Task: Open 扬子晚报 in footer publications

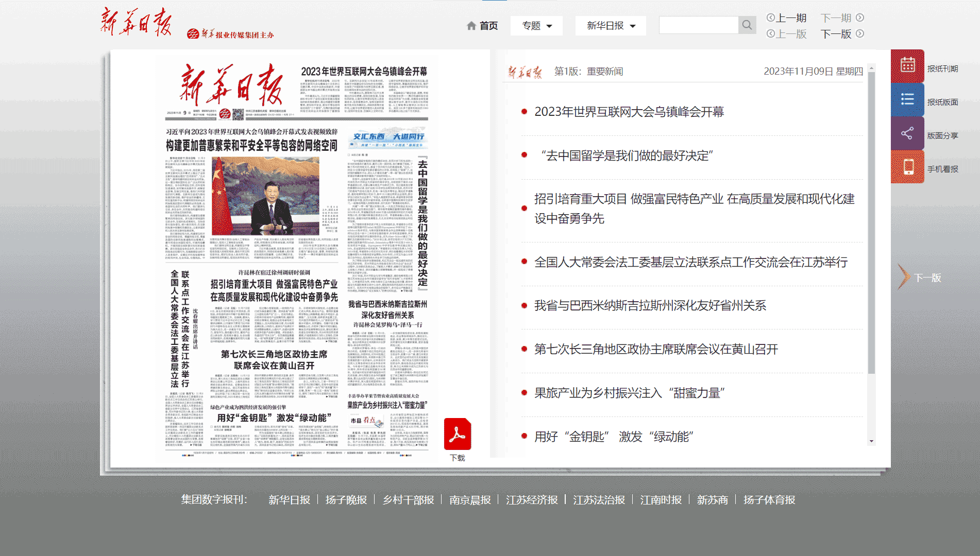Action: (x=346, y=500)
